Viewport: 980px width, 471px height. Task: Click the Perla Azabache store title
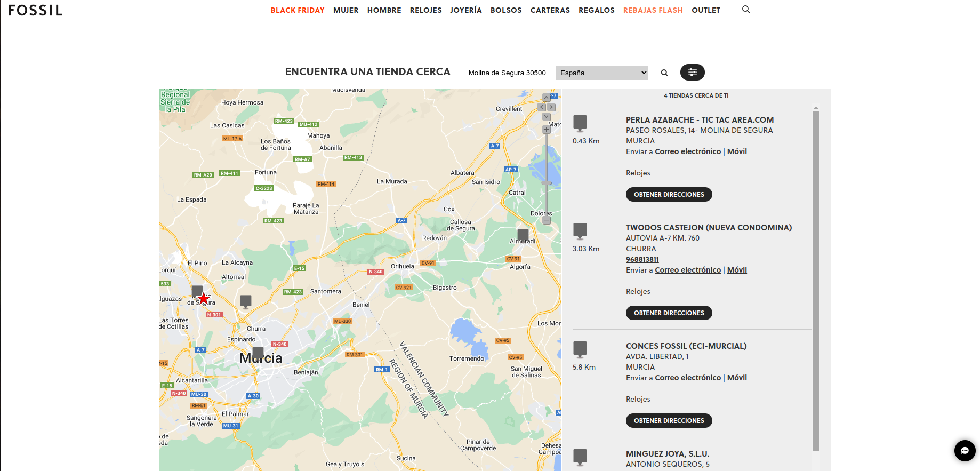pos(700,120)
